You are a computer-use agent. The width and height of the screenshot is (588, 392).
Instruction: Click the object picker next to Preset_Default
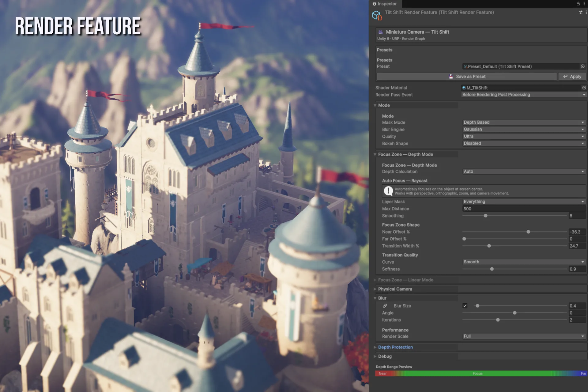(582, 66)
